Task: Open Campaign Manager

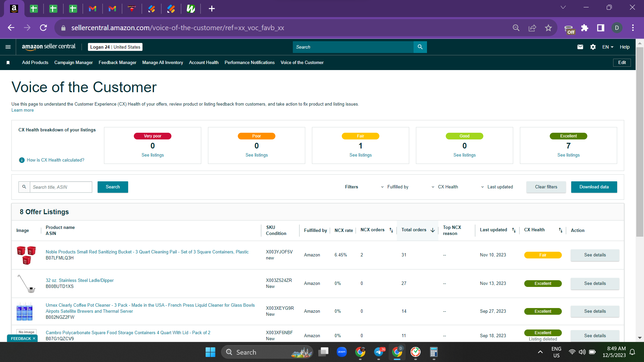Action: (73, 63)
